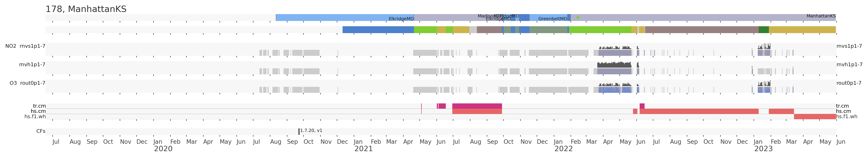Click the green star marker in location bar
The height and width of the screenshot is (158, 868).
coord(578,18)
